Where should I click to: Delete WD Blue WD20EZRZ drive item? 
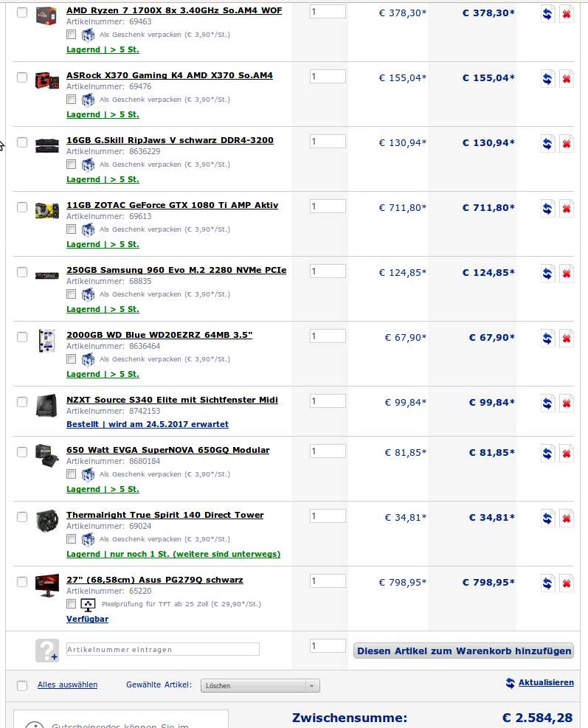click(x=566, y=339)
